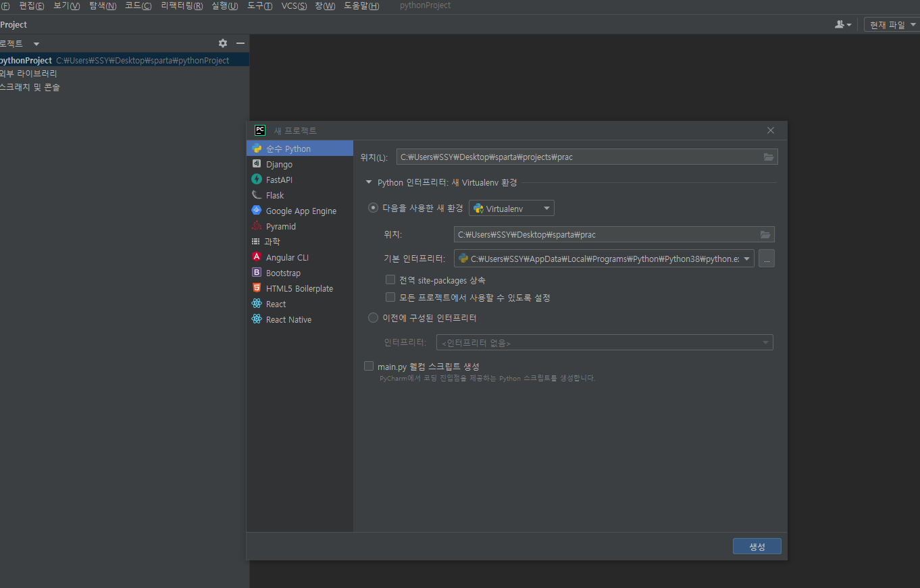The height and width of the screenshot is (588, 920).
Task: Pick the FastAPI project icon
Action: pyautogui.click(x=257, y=180)
